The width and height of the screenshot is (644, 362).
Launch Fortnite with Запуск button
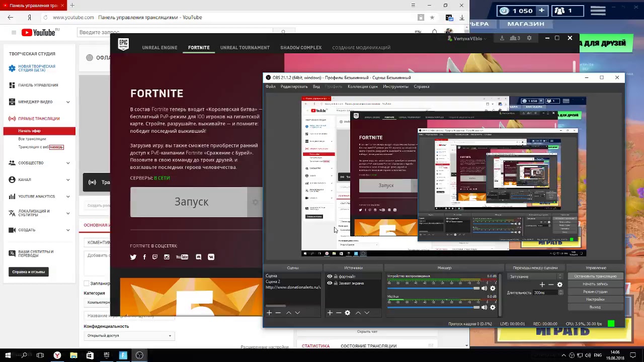tap(191, 202)
